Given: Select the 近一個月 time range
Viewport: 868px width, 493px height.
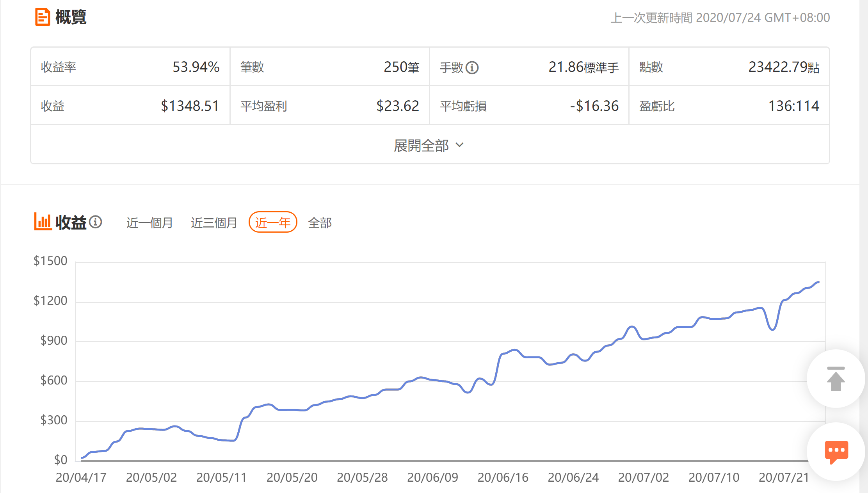Looking at the screenshot, I should pyautogui.click(x=149, y=222).
